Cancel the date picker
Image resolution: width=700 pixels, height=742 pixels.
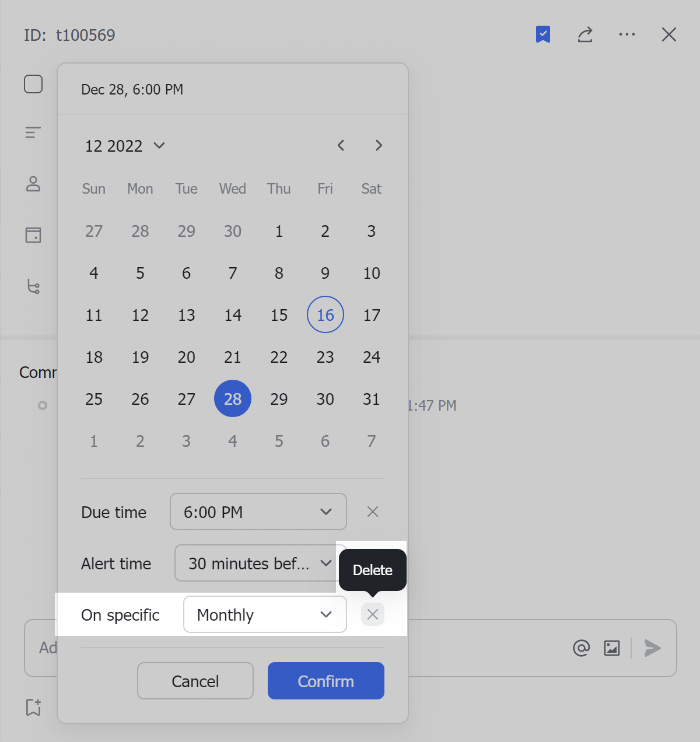195,681
